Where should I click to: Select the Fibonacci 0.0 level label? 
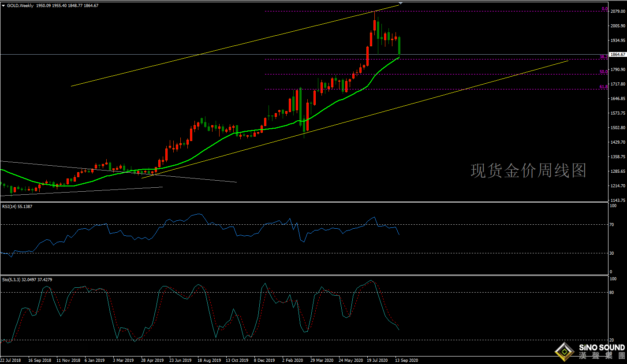point(605,9)
